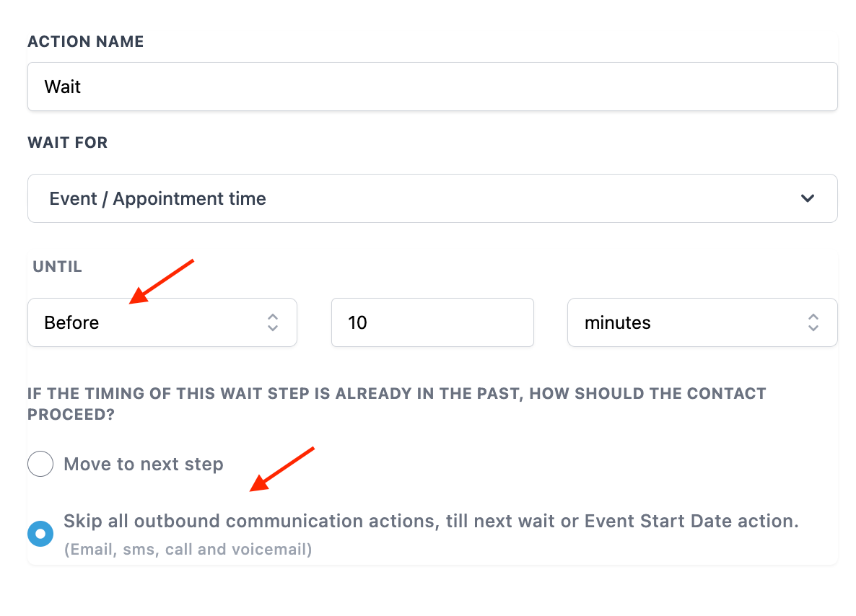Click the ACTION NAME field label
Image resolution: width=856 pixels, height=616 pixels.
click(x=86, y=42)
